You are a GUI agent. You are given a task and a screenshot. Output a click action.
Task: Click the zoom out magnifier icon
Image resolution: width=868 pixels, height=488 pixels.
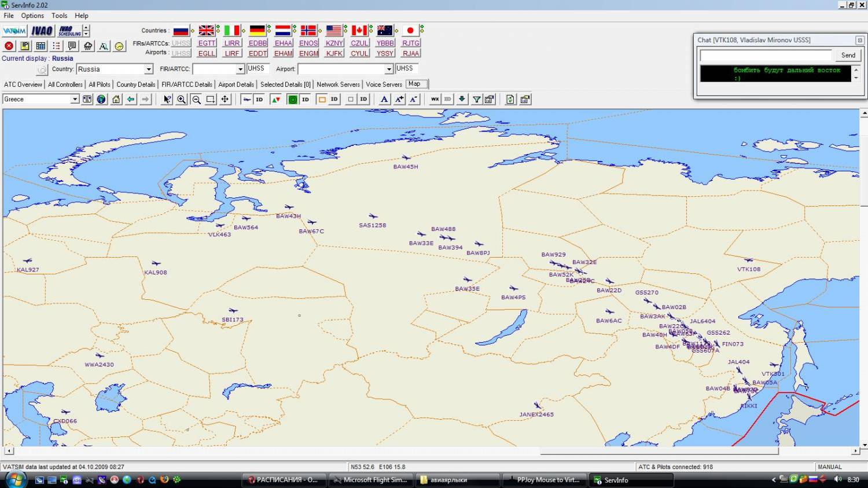(x=196, y=100)
